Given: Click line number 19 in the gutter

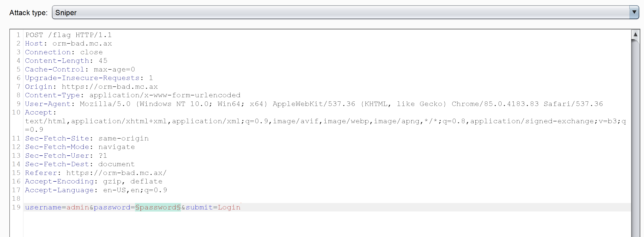Looking at the screenshot, I should coord(16,207).
